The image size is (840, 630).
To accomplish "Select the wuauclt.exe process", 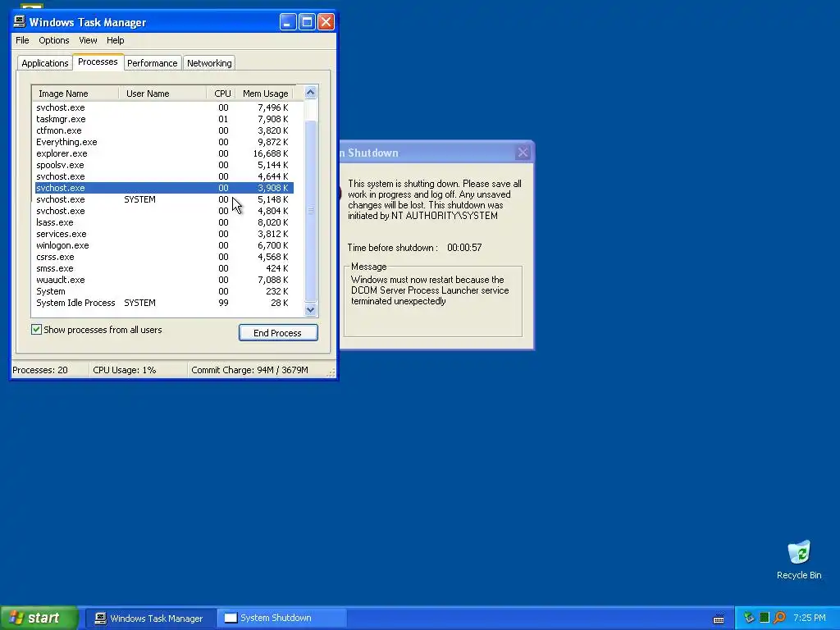I will (x=164, y=280).
